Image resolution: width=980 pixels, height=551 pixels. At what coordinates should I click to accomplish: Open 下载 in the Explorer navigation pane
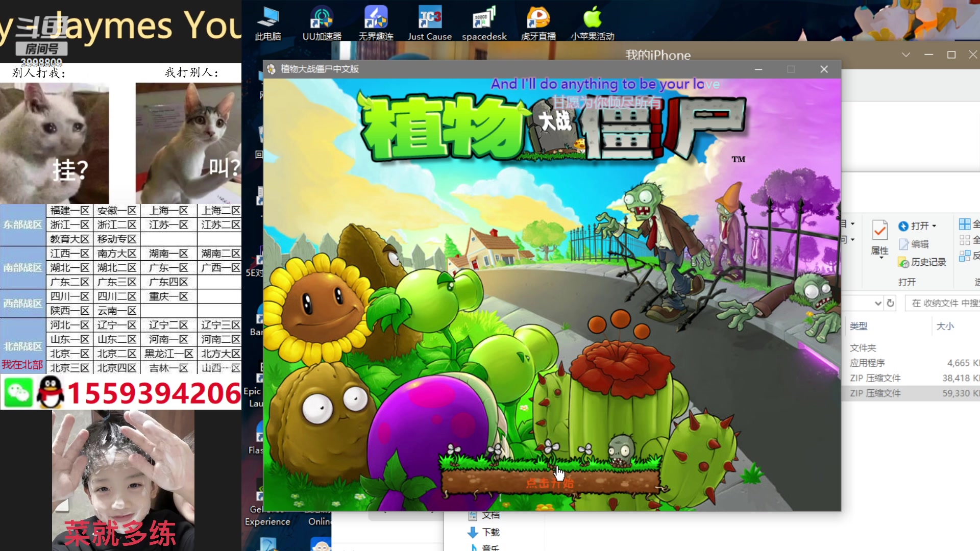[x=484, y=532]
